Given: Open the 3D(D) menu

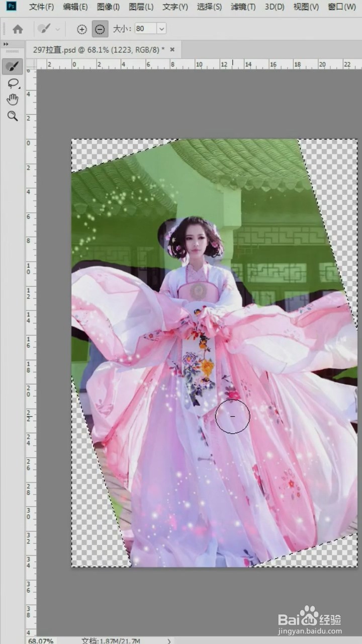Looking at the screenshot, I should coord(275,7).
